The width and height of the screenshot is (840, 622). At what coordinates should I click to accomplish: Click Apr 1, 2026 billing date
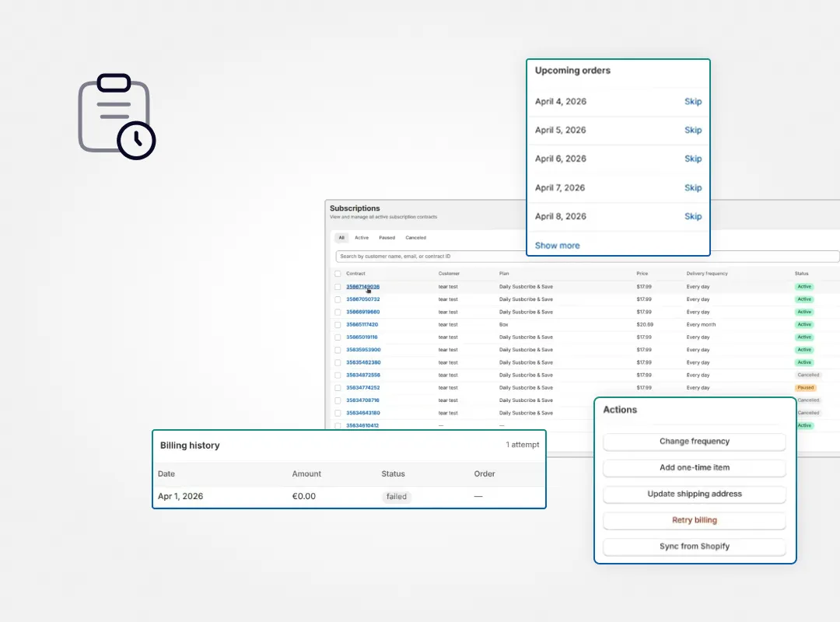point(180,497)
